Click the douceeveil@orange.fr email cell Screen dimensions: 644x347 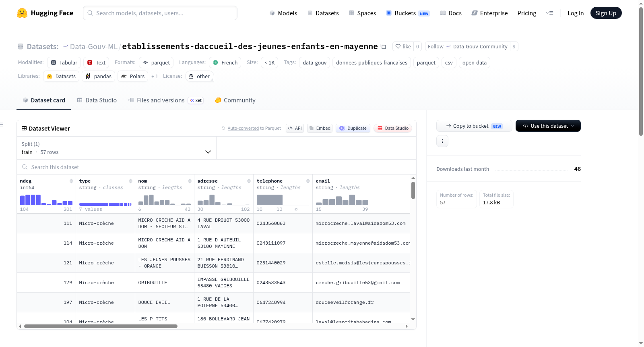click(361, 302)
